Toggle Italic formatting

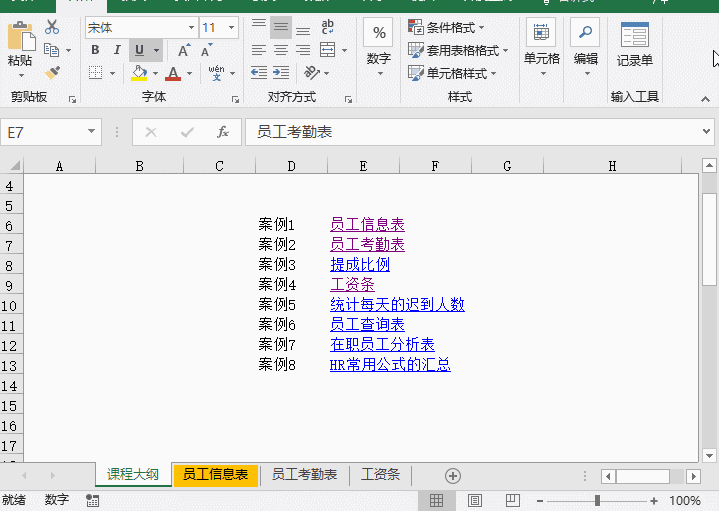pyautogui.click(x=117, y=50)
